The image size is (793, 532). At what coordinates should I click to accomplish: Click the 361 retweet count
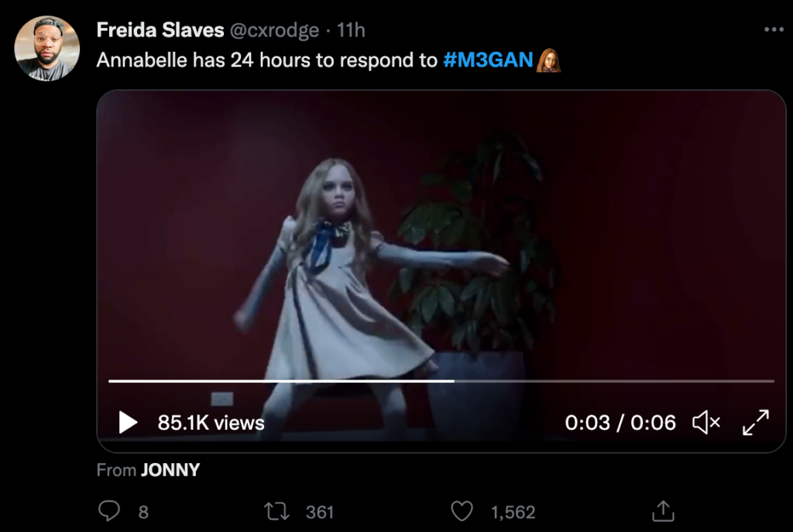click(x=320, y=512)
